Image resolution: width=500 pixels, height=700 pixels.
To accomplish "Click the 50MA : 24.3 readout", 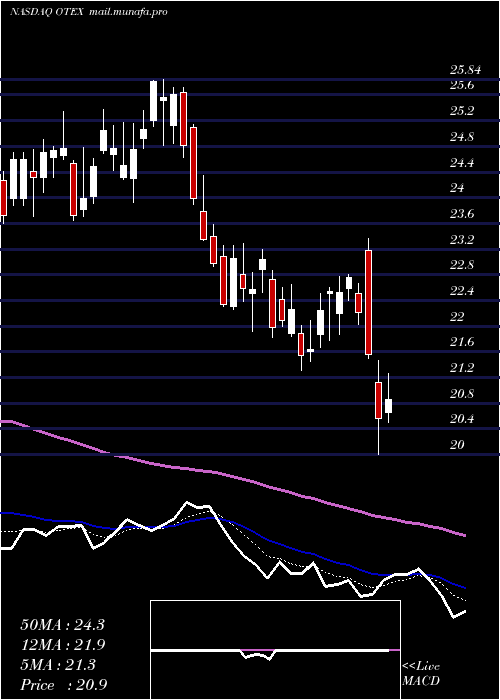I will click(62, 625).
